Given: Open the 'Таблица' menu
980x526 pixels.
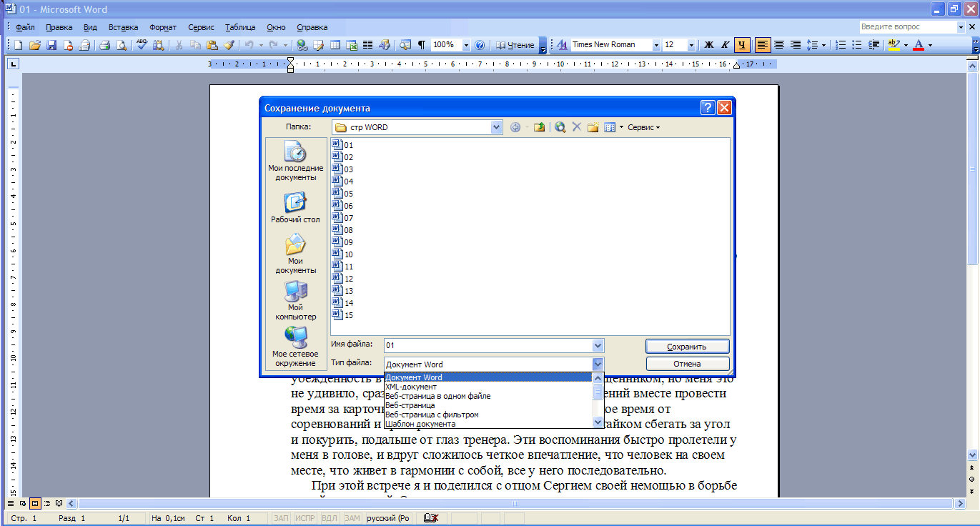Looking at the screenshot, I should (x=240, y=27).
